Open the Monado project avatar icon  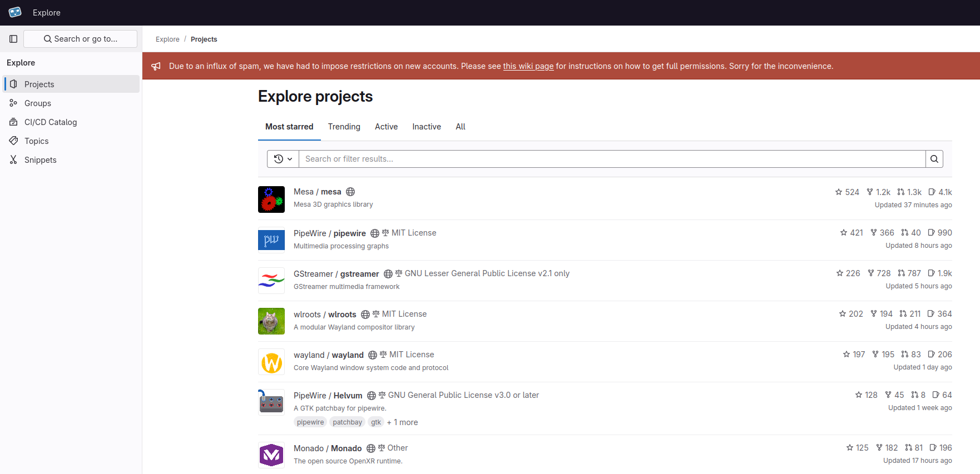(x=271, y=455)
